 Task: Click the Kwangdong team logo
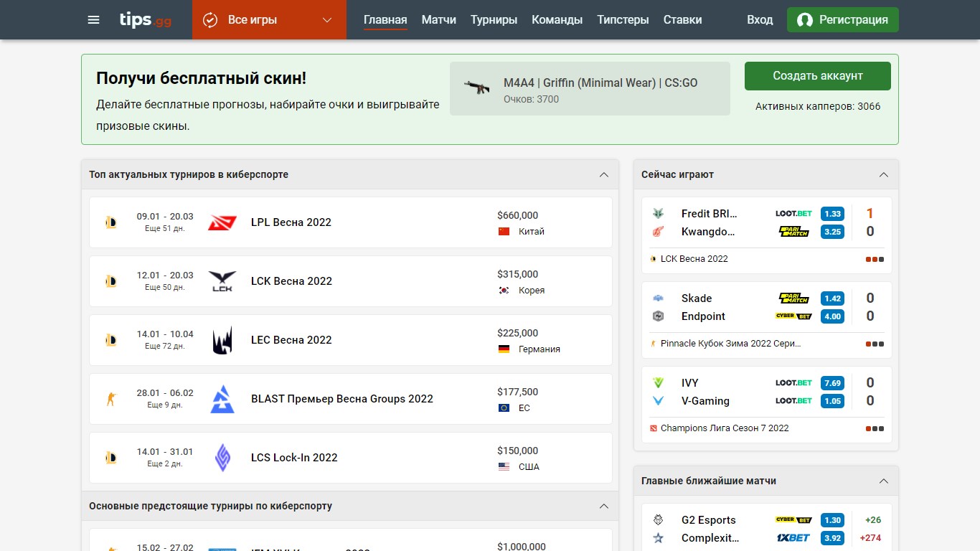pyautogui.click(x=658, y=232)
